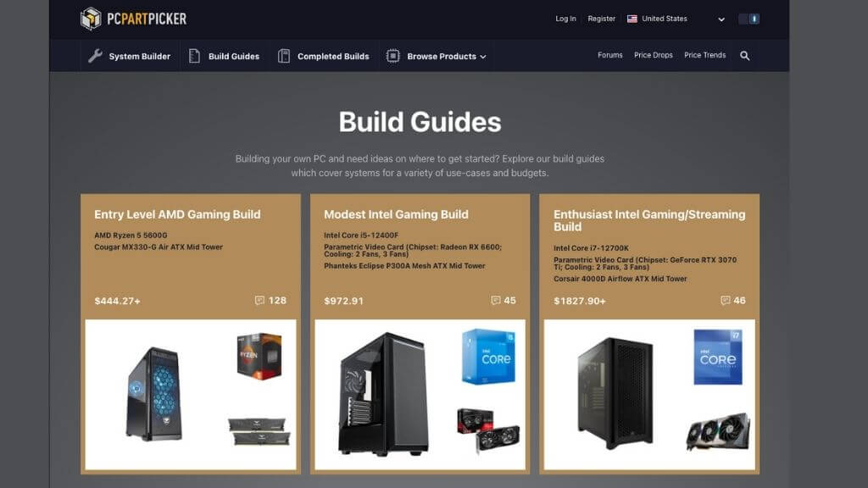Click the Build Guides document icon
The width and height of the screenshot is (868, 488).
point(194,56)
